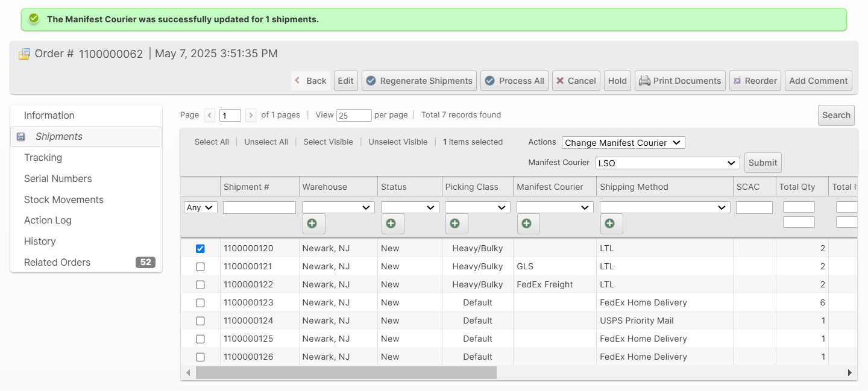Open the Tracking tab in sidebar

click(43, 157)
